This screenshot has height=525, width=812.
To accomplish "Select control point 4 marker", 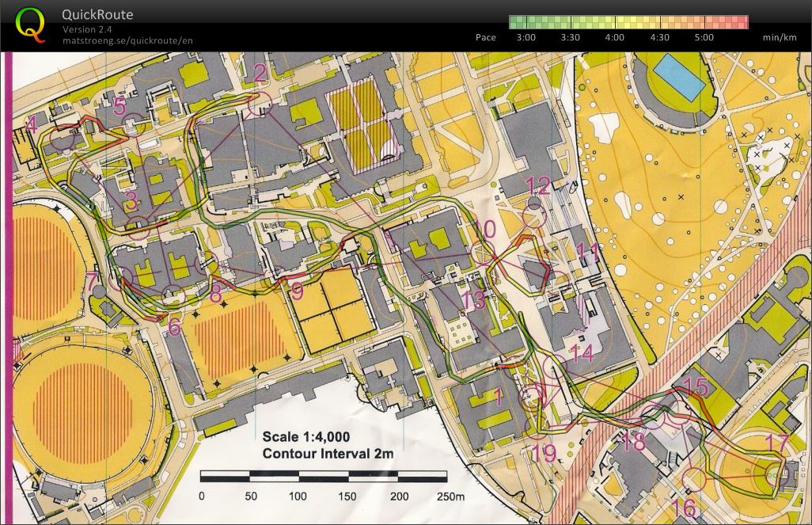I will point(32,125).
